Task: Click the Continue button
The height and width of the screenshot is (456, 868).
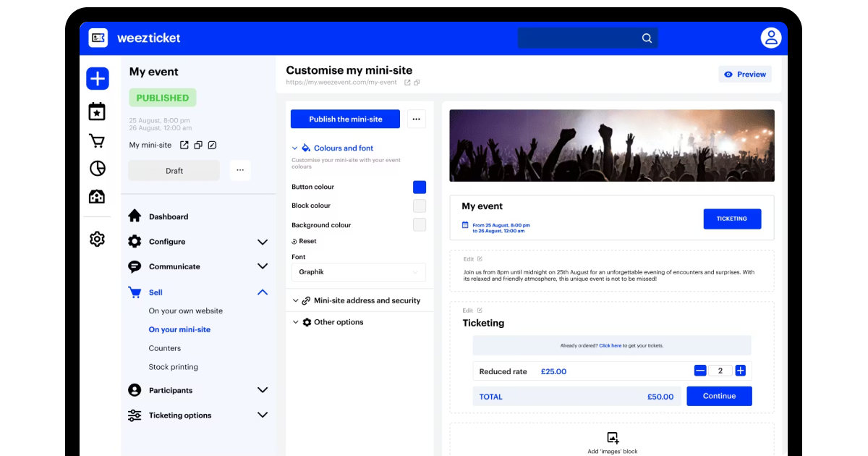Action: point(719,396)
